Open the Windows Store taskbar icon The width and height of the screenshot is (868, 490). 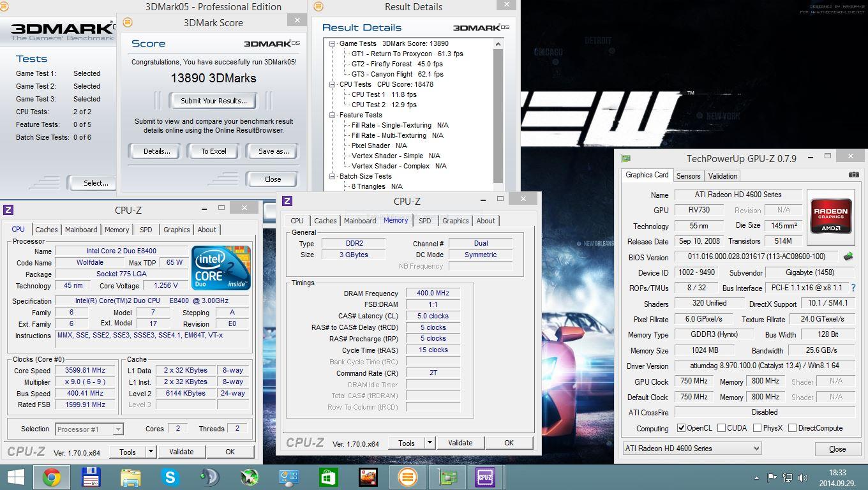328,477
